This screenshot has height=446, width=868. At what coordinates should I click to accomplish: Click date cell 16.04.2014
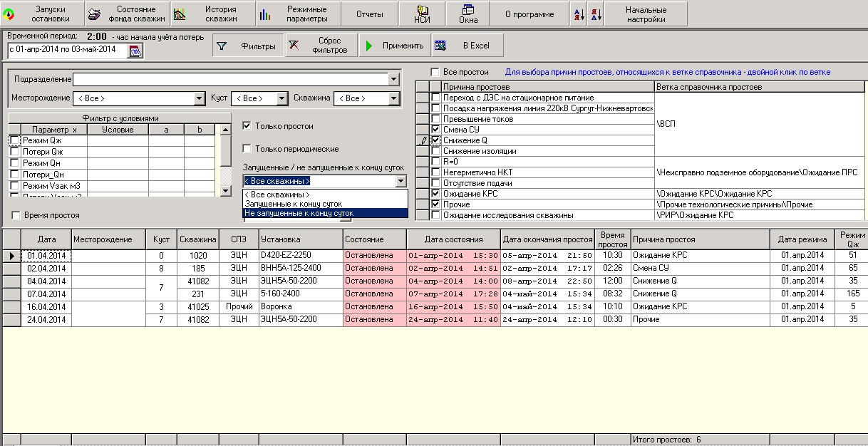46,306
